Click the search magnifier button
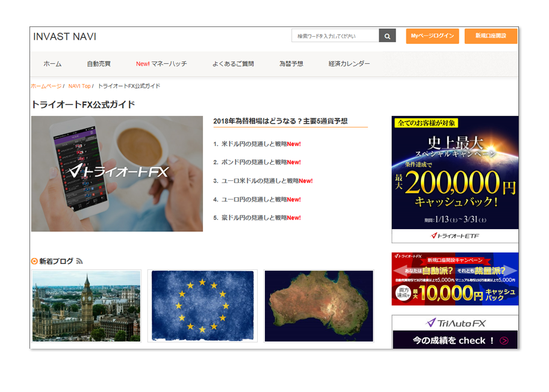 [x=387, y=35]
